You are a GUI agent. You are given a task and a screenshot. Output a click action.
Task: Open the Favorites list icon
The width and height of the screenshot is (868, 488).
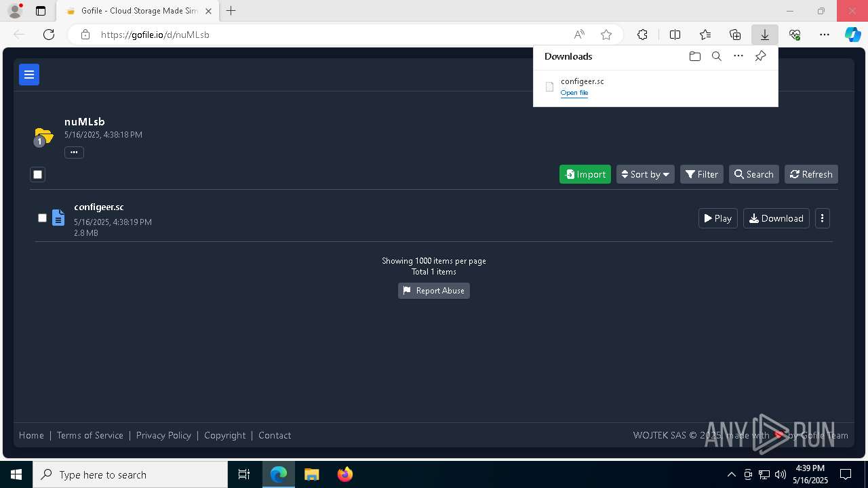coord(705,35)
